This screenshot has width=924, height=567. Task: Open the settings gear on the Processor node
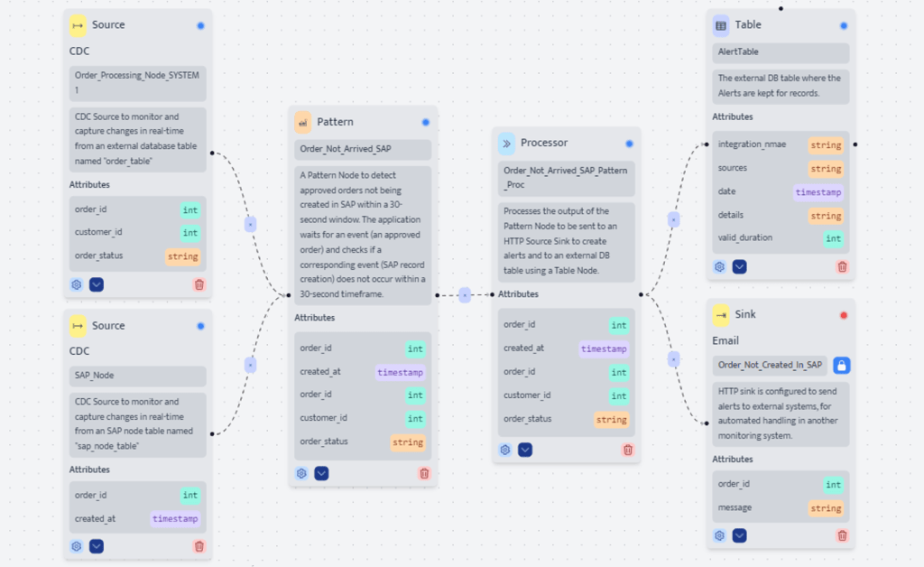point(504,449)
